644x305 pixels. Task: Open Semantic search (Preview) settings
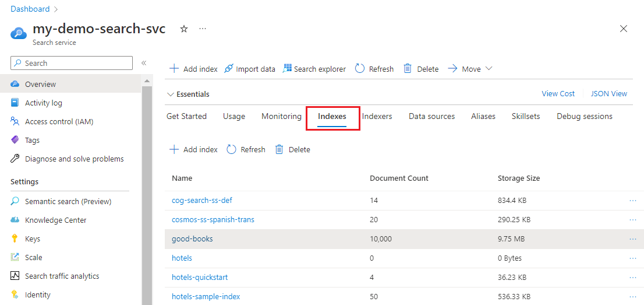[x=68, y=201]
